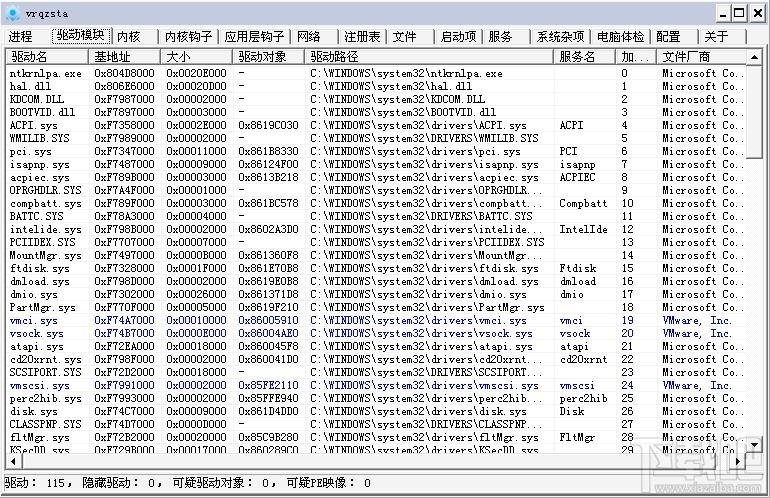The height and width of the screenshot is (498, 770).
Task: Select the blue vsock.sys driver row
Action: (x=376, y=333)
